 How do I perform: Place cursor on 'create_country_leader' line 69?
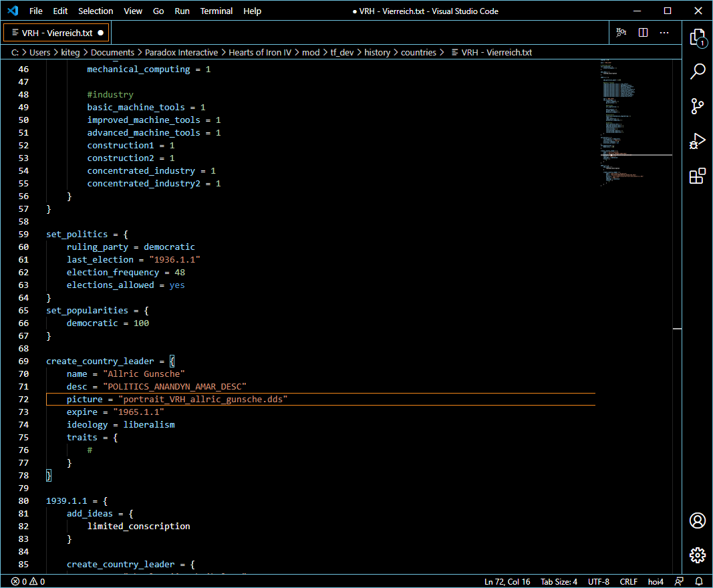pos(100,361)
